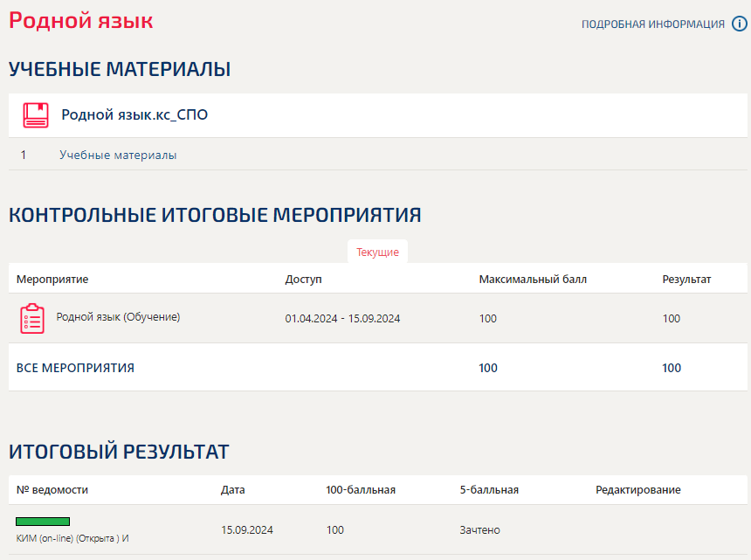Screen dimensions: 751x560
Task: Click the КИМ (on-line) record label
Action: click(x=72, y=538)
